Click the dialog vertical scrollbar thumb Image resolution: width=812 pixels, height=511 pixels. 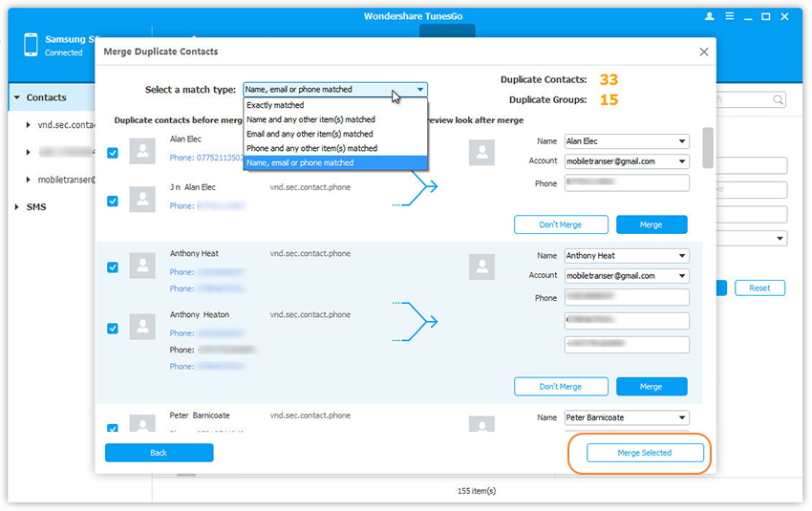pyautogui.click(x=707, y=147)
